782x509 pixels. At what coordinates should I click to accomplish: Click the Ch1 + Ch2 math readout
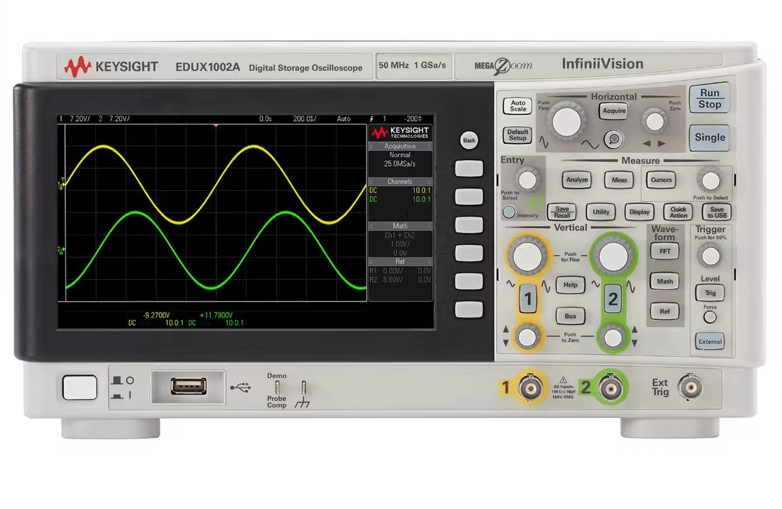coord(399,235)
